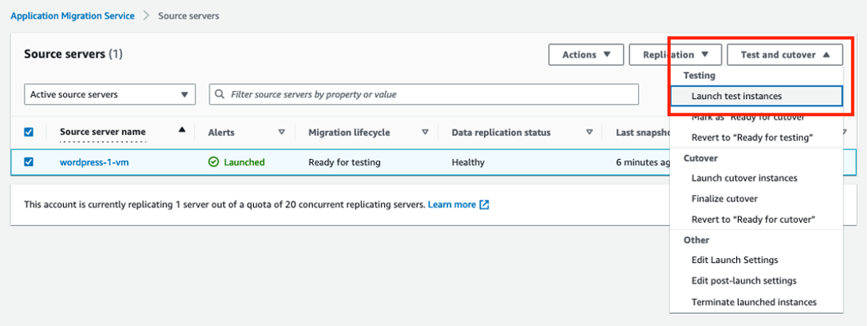The image size is (868, 326).
Task: Click the green Launched status check icon
Action: pyautogui.click(x=213, y=162)
